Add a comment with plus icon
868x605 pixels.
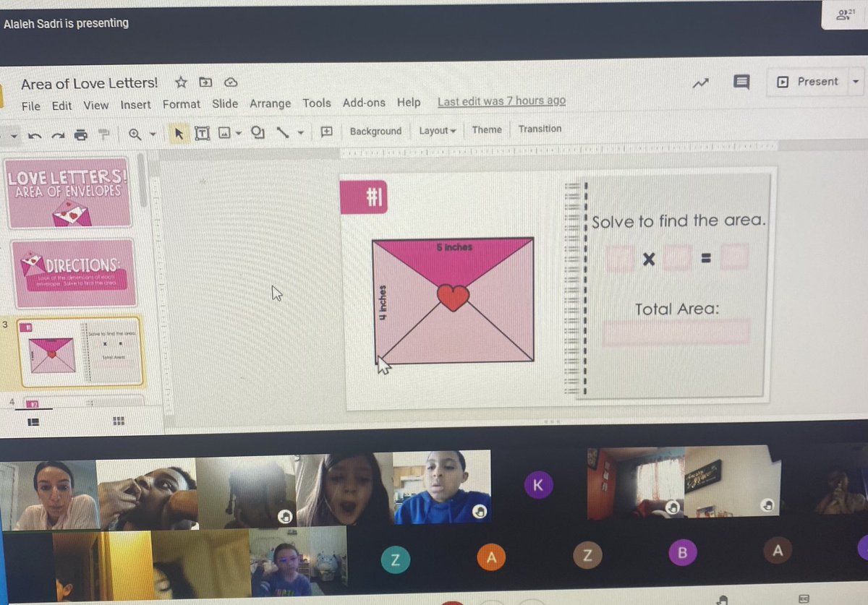click(x=326, y=132)
